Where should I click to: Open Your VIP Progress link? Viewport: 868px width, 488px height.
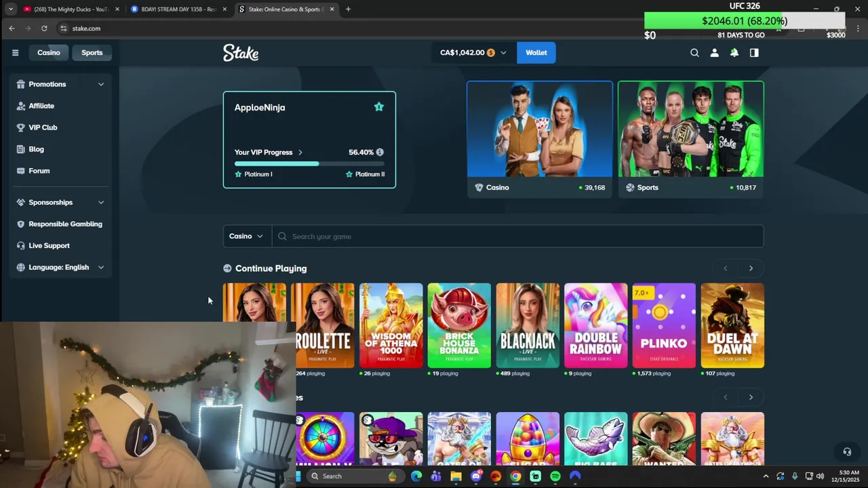tap(269, 152)
